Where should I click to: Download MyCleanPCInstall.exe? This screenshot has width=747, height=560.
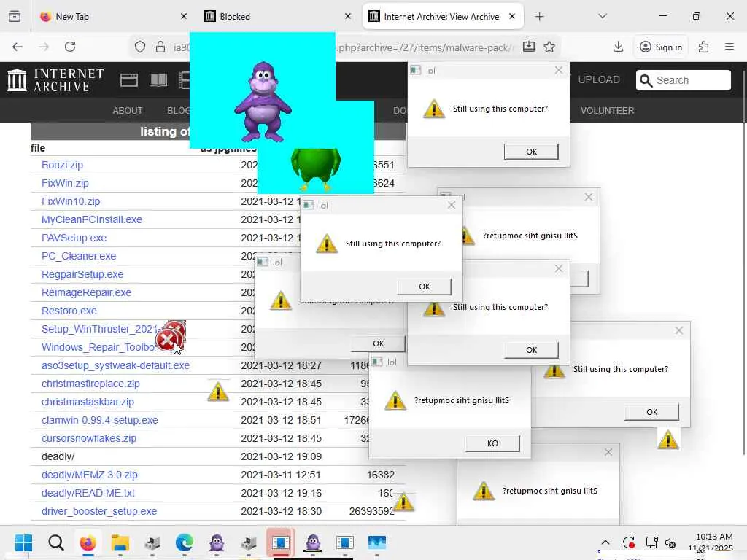click(91, 219)
